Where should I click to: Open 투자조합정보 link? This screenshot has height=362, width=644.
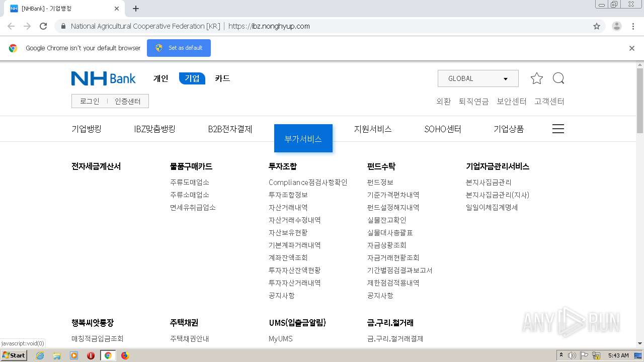pyautogui.click(x=288, y=195)
